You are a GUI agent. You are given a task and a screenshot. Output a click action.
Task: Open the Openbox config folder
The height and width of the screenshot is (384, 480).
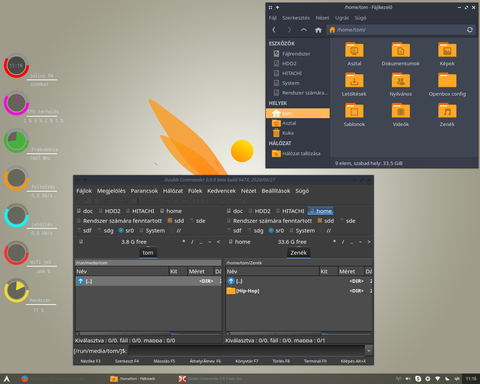447,85
